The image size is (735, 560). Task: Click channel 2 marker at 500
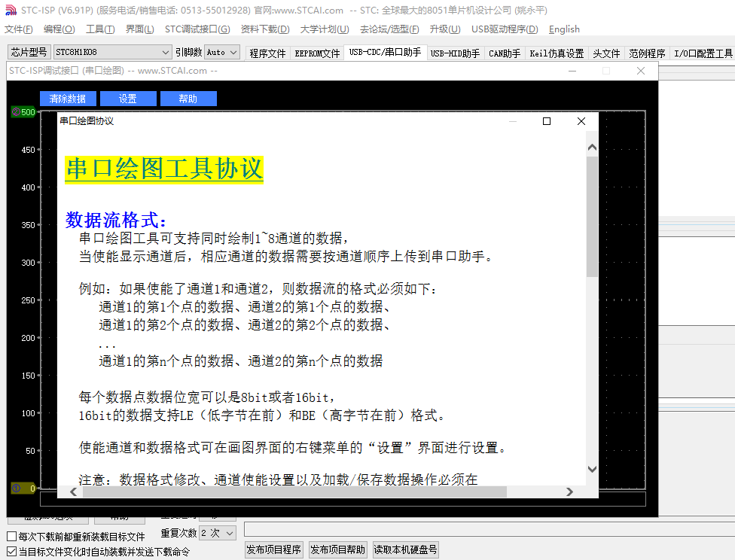point(23,112)
